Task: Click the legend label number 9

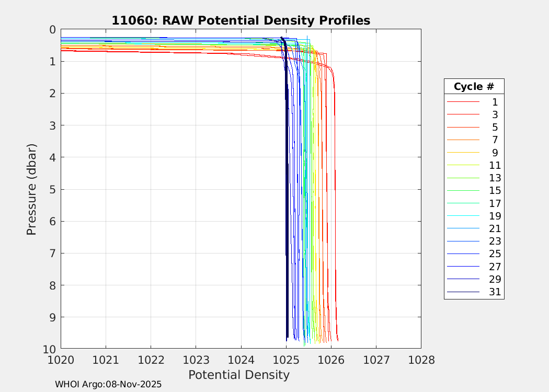Action: pyautogui.click(x=495, y=153)
